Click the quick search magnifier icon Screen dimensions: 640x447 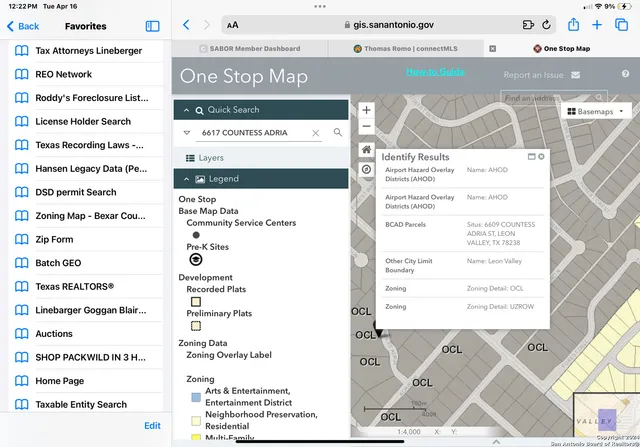338,132
